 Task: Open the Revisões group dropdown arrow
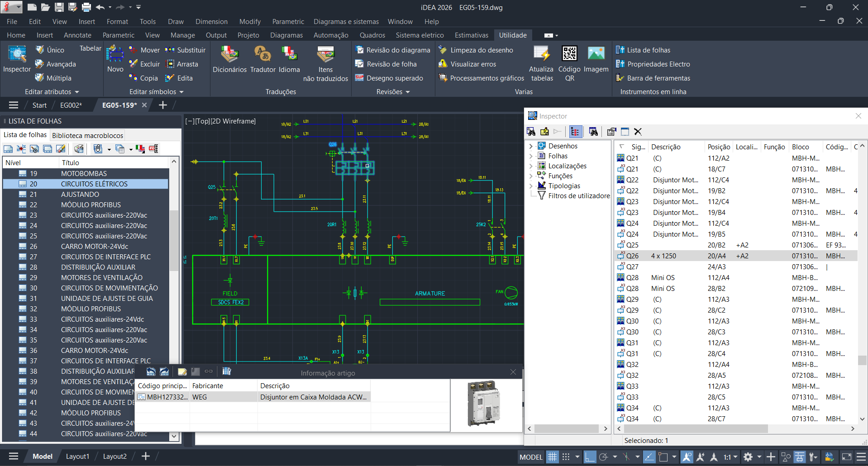click(x=408, y=92)
